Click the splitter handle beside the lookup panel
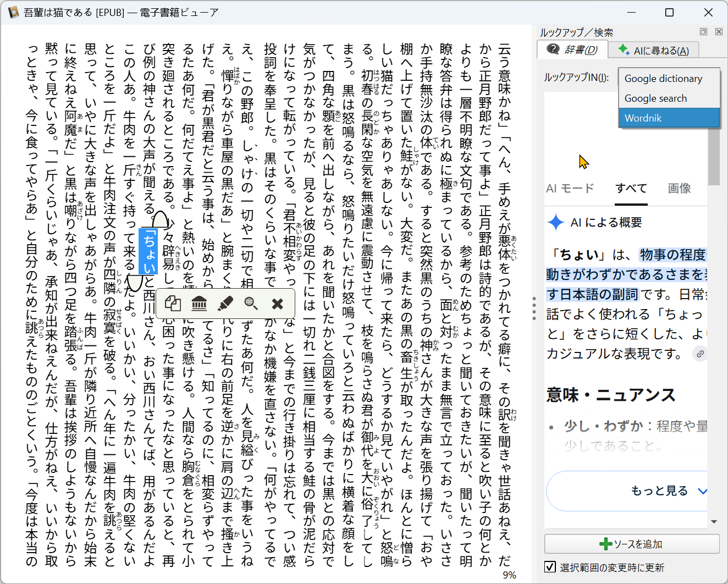Screen dimensions: 728x584 click(534, 308)
